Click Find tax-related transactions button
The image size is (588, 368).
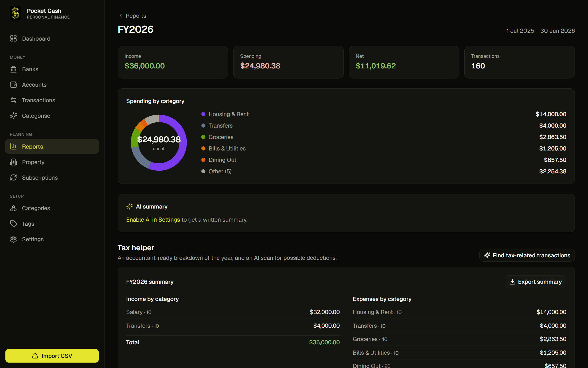[x=527, y=255]
